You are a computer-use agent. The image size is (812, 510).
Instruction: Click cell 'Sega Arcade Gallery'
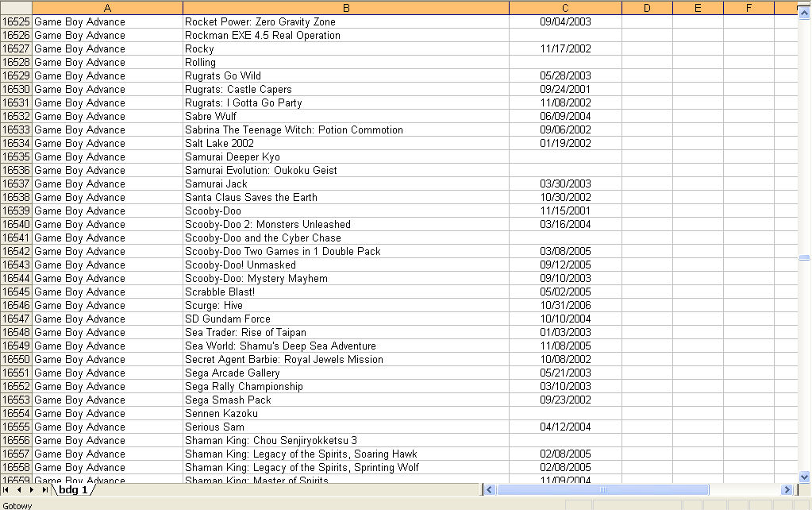tap(346, 373)
